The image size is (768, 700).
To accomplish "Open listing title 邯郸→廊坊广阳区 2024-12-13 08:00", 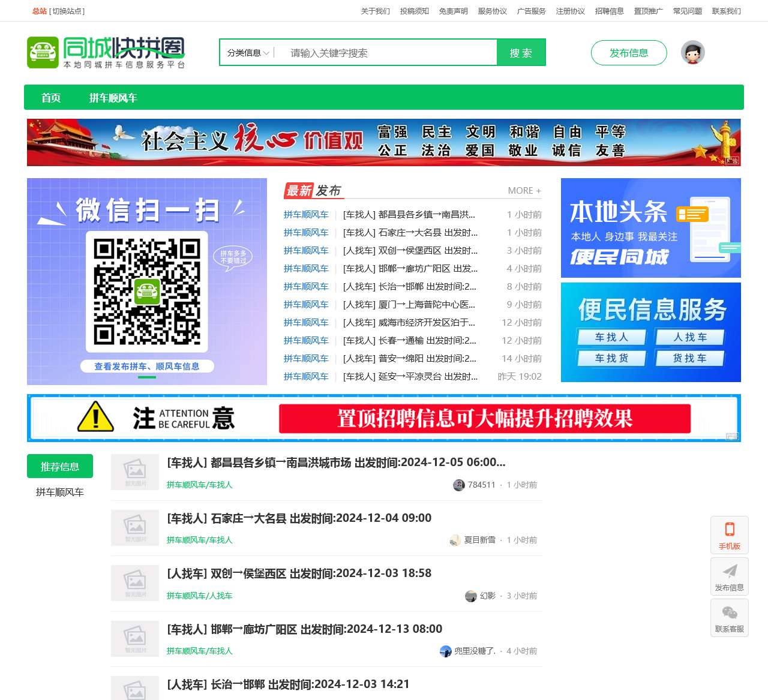I will 305,629.
